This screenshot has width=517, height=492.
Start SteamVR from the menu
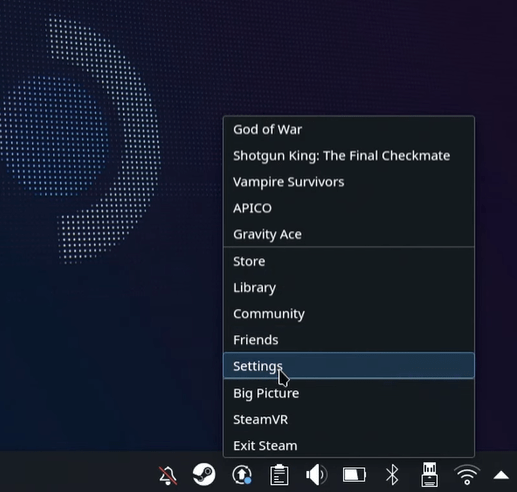click(349, 419)
